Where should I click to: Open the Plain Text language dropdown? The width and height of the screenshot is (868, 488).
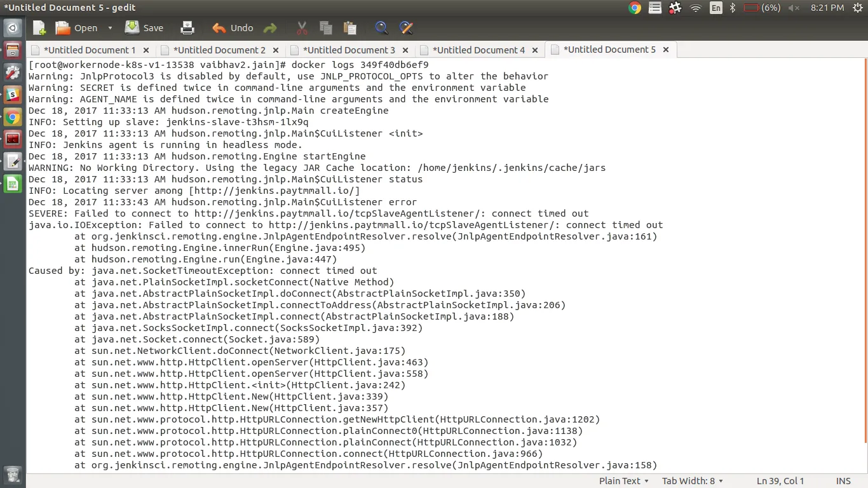[624, 481]
